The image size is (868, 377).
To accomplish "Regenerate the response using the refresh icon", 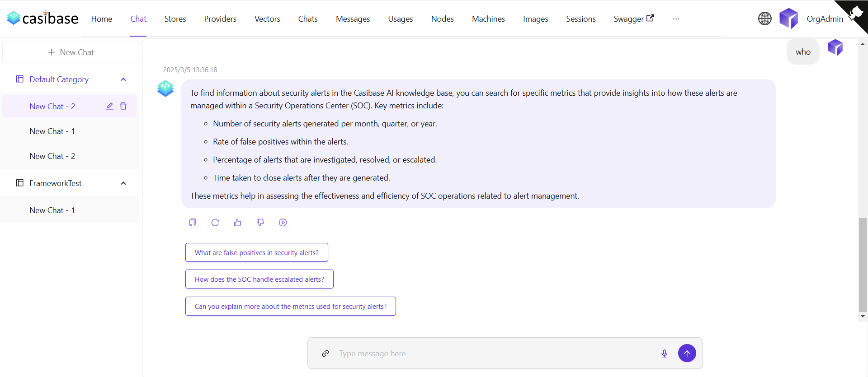I will pos(215,223).
